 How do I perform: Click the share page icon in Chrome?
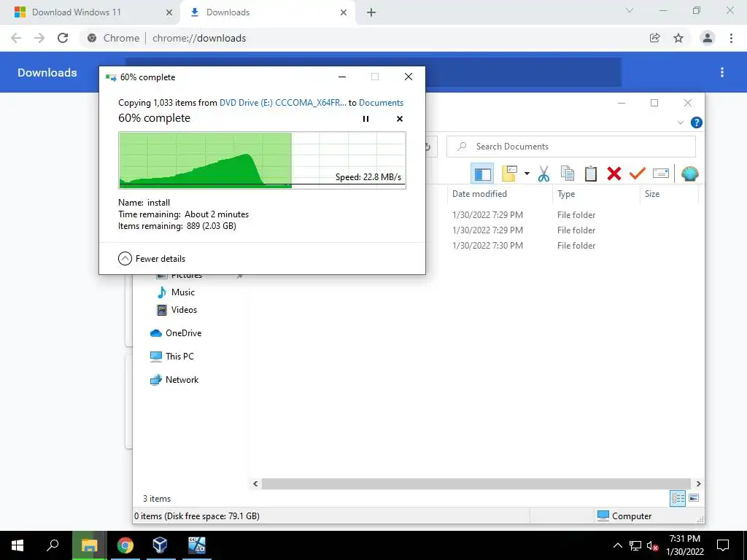pos(655,38)
